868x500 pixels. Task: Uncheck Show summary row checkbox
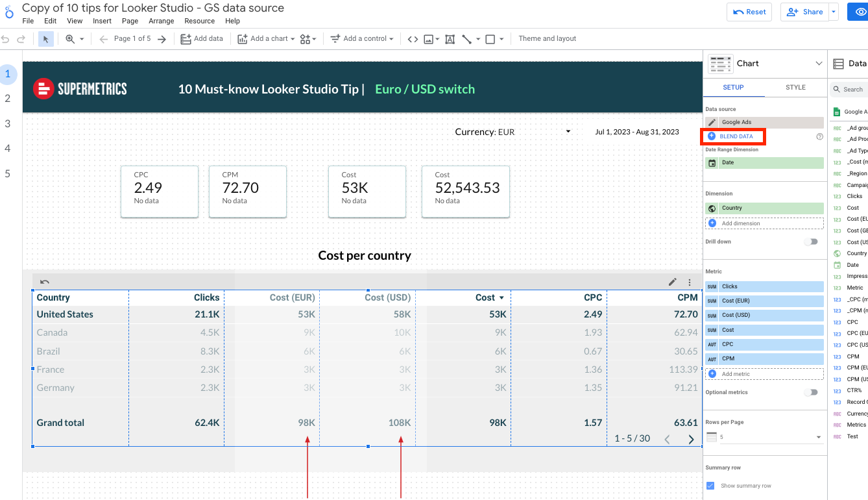(x=710, y=486)
